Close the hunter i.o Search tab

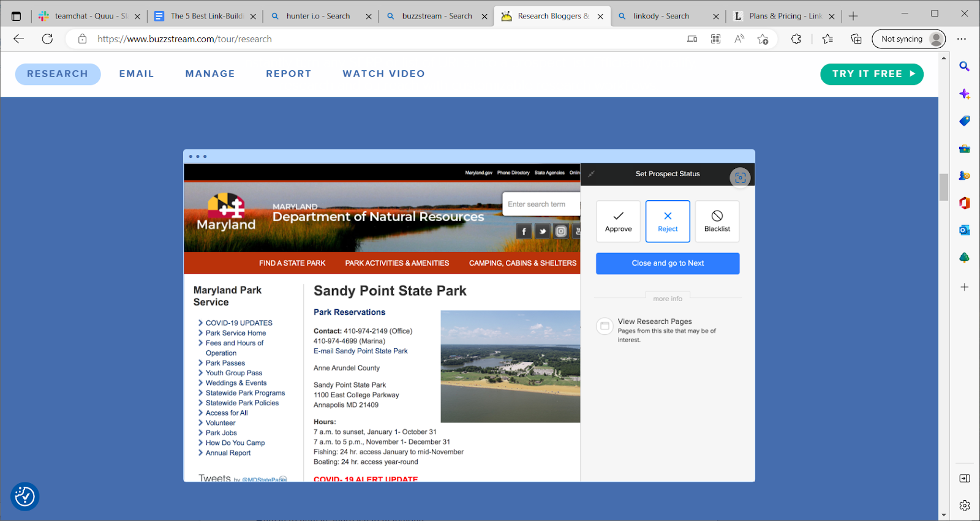[369, 17]
